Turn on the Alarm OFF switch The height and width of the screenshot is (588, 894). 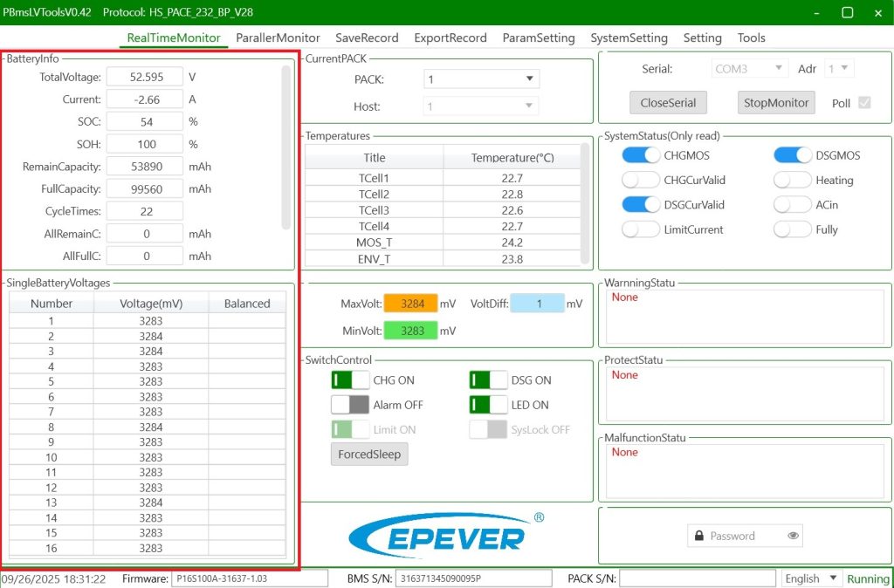[349, 405]
